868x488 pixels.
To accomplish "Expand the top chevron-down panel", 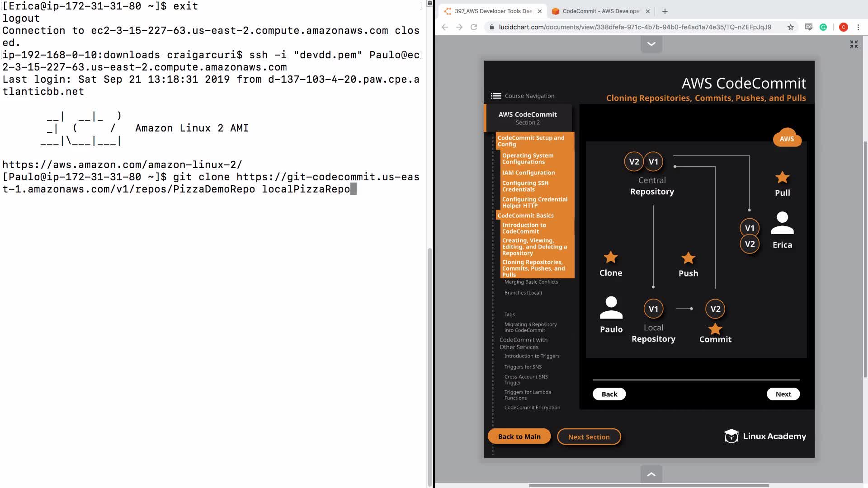I will pos(651,44).
